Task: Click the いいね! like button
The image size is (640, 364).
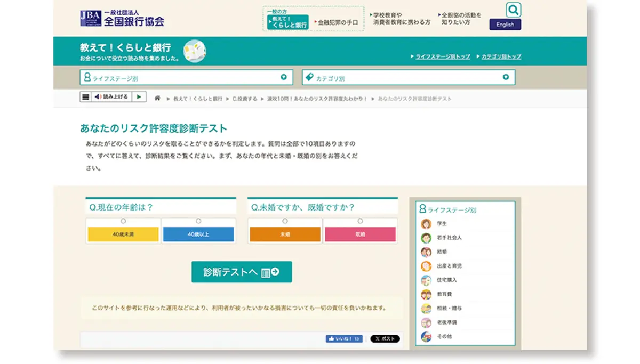Action: click(343, 338)
